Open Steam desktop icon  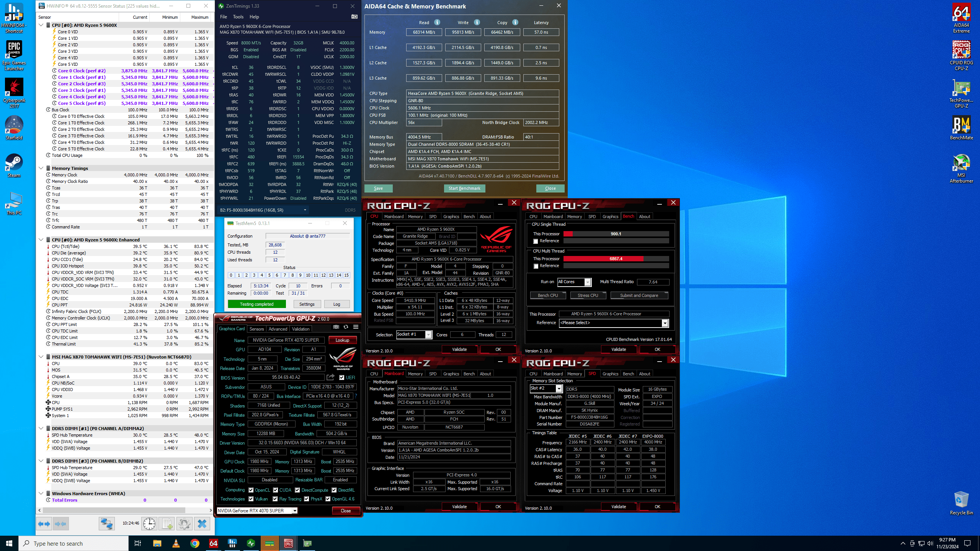point(14,165)
